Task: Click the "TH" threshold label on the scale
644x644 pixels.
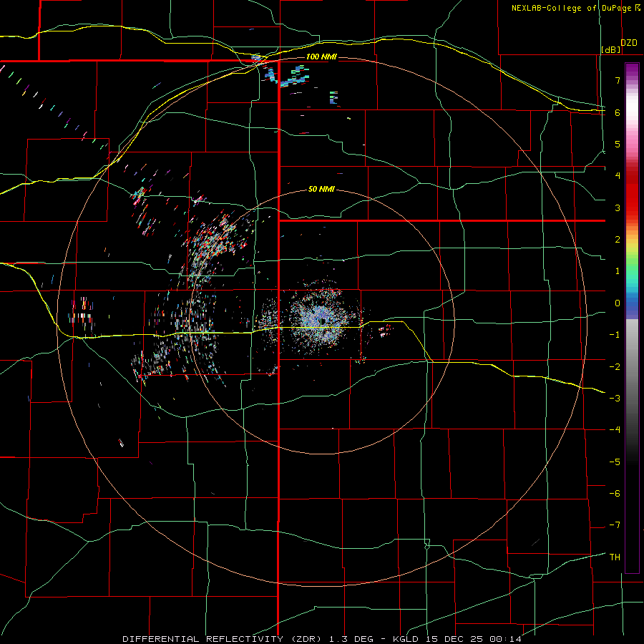Action: (615, 557)
